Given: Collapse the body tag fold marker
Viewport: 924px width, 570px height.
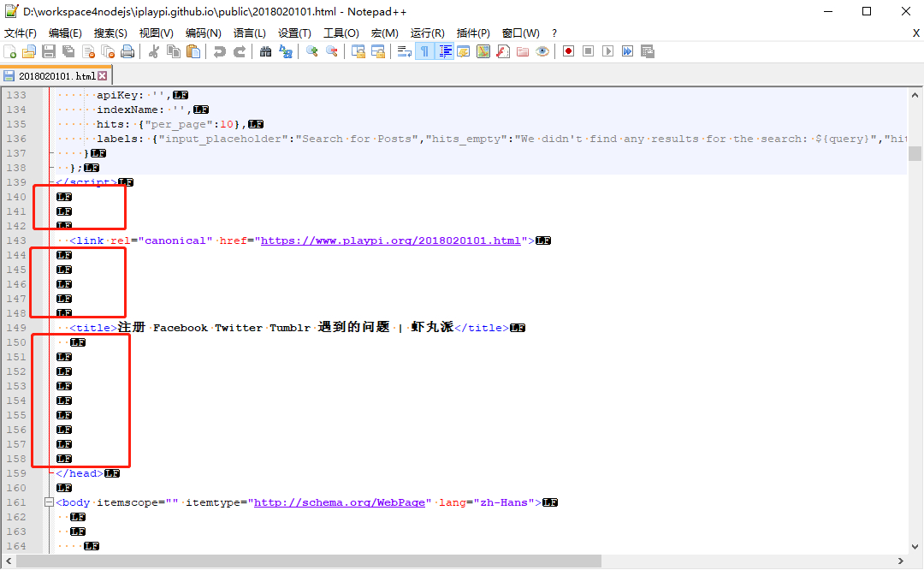Looking at the screenshot, I should pos(50,502).
